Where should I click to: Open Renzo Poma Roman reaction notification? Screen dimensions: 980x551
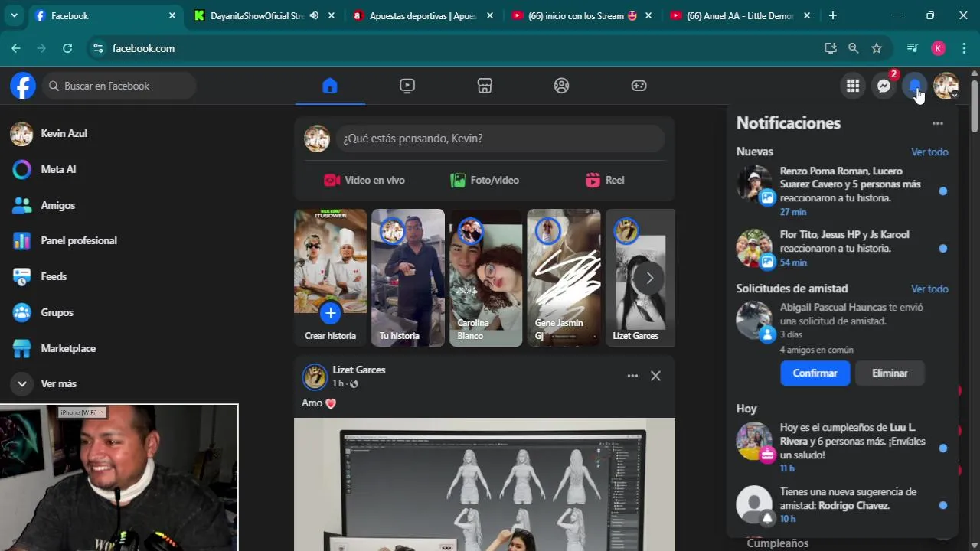[842, 191]
